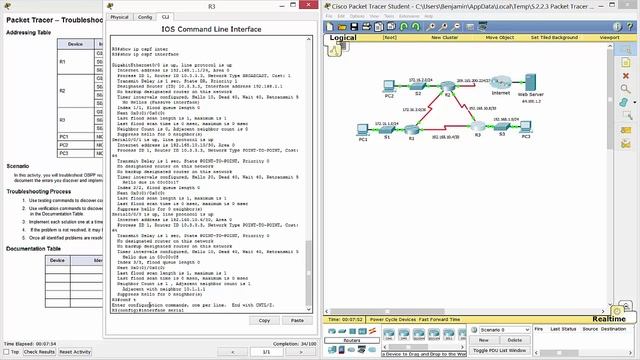Image resolution: width=640 pixels, height=360 pixels.
Task: Toggle the Top checkbox in activity window
Action: click(6, 352)
